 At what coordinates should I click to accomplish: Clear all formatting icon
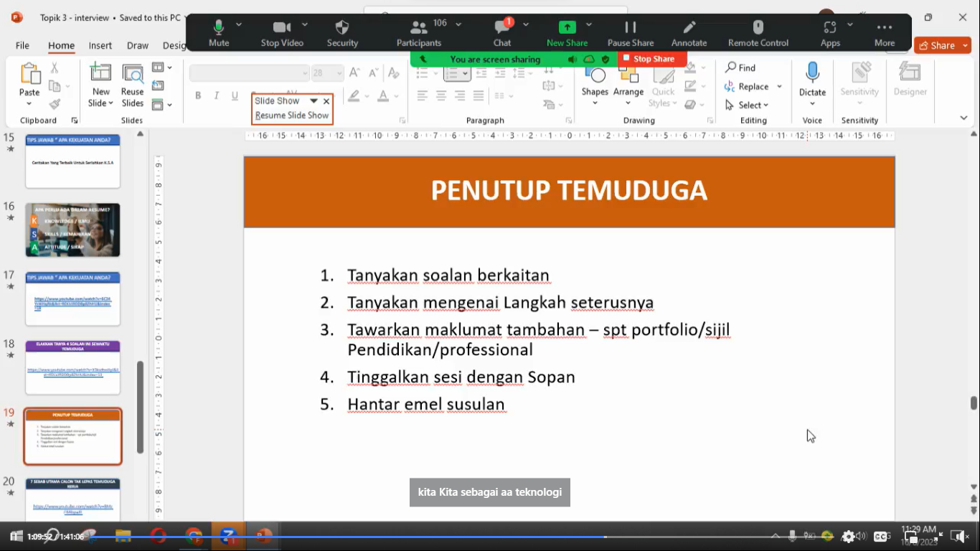click(393, 73)
